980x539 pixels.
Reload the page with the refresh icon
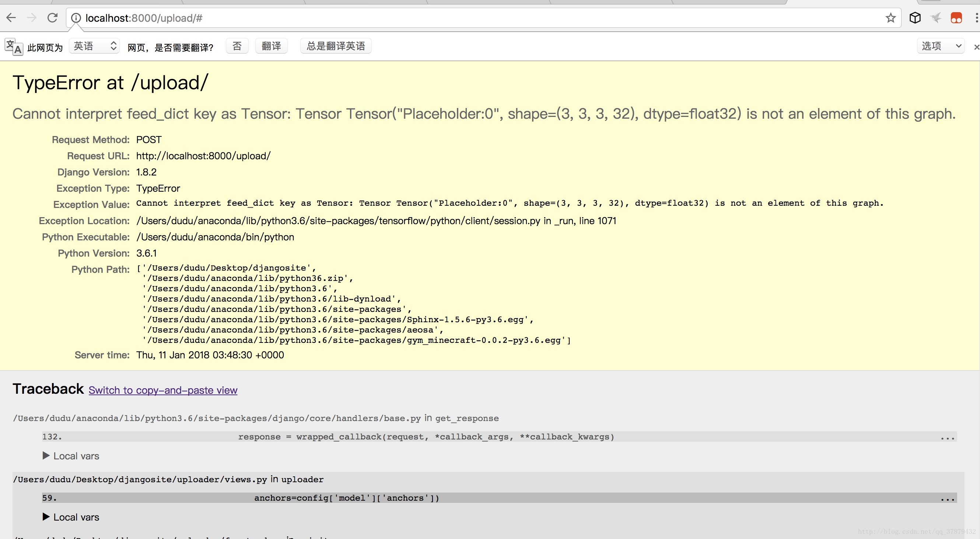point(52,17)
